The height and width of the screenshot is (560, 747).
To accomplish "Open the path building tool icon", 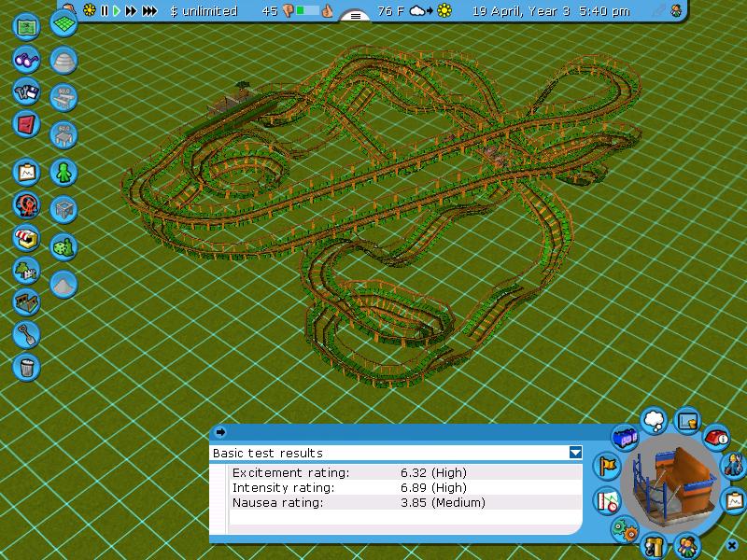I will (26, 302).
